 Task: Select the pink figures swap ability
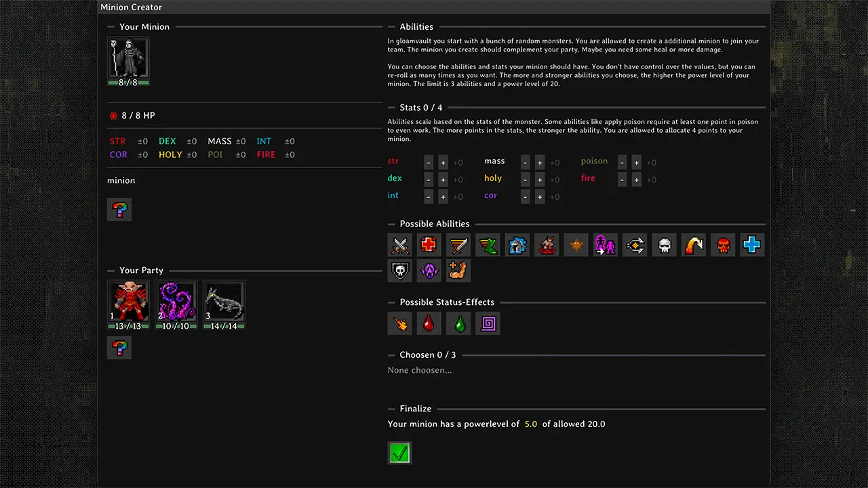click(604, 245)
